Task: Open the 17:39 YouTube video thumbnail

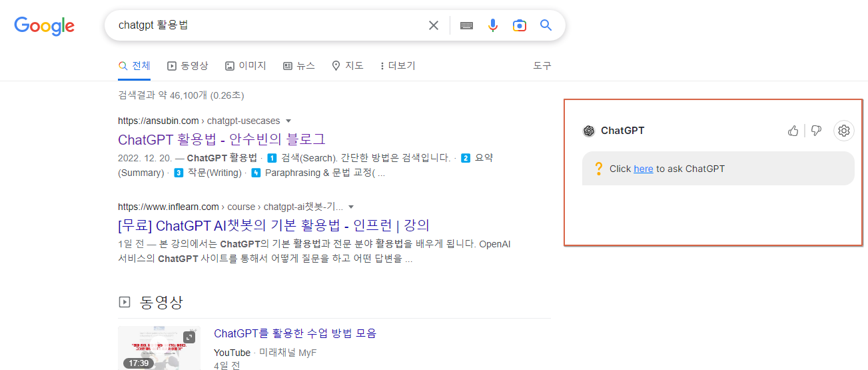Action: coord(159,348)
